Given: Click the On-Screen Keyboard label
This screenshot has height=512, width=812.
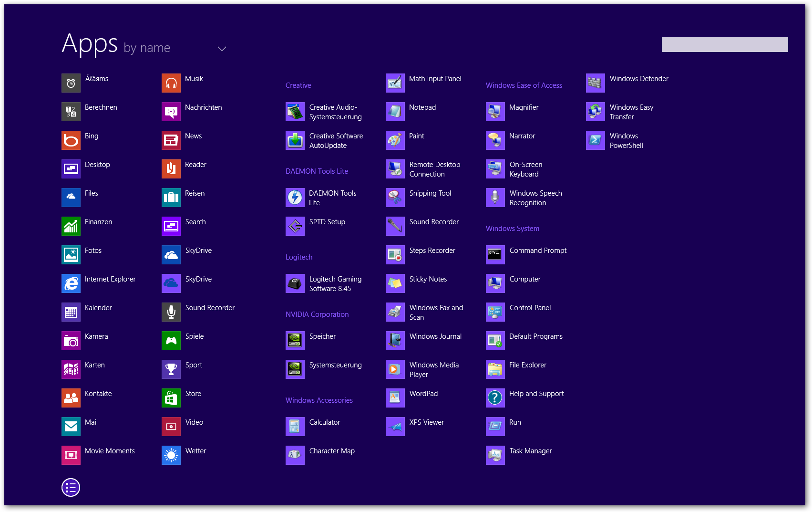Looking at the screenshot, I should (x=526, y=169).
